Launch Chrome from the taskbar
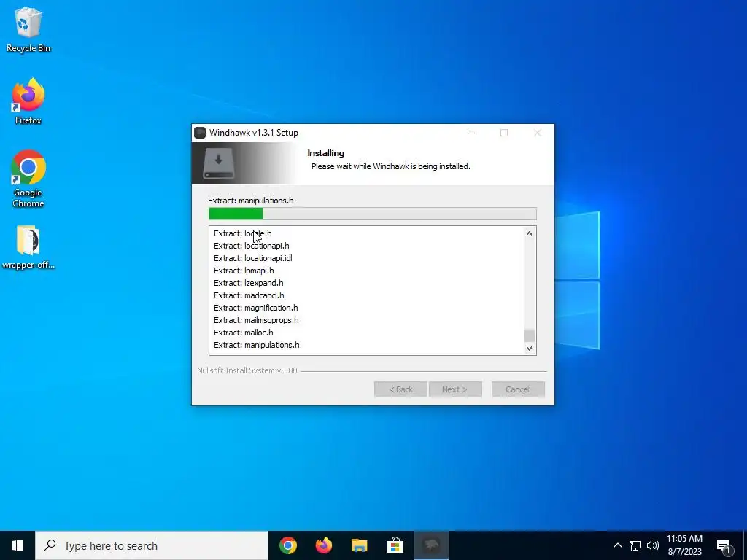The width and height of the screenshot is (747, 560). [x=288, y=545]
